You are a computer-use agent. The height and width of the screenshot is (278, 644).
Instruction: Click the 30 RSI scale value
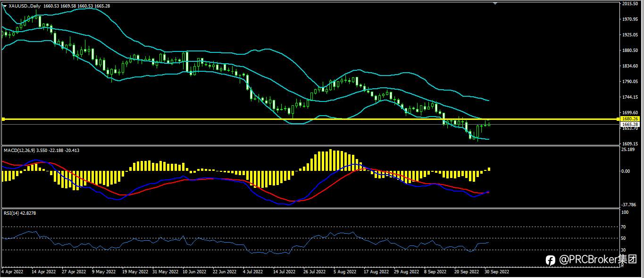click(625, 250)
